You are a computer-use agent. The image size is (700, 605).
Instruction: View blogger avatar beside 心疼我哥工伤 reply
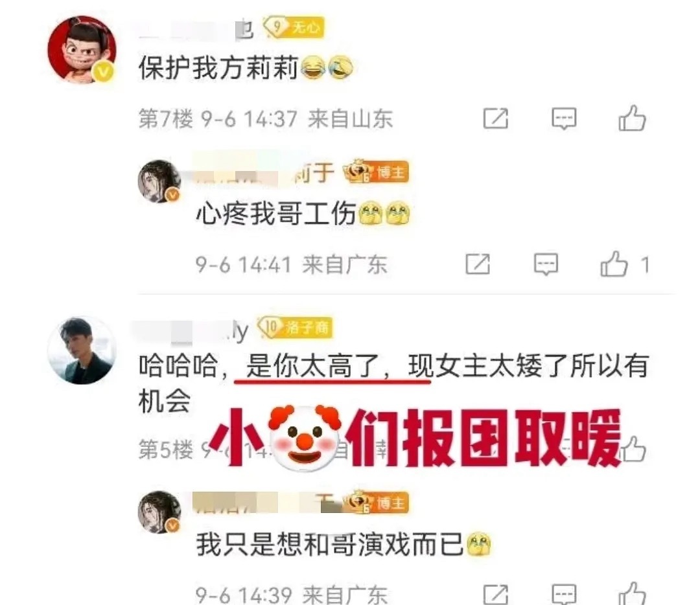(159, 181)
